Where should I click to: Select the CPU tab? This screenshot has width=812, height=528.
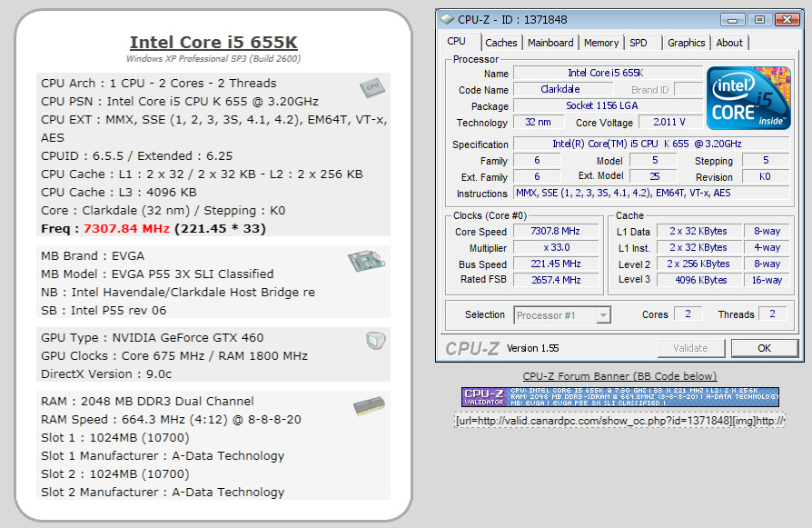[x=456, y=41]
